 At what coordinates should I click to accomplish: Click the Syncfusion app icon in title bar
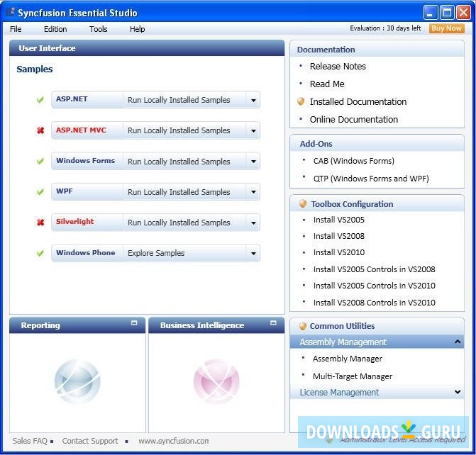click(10, 12)
